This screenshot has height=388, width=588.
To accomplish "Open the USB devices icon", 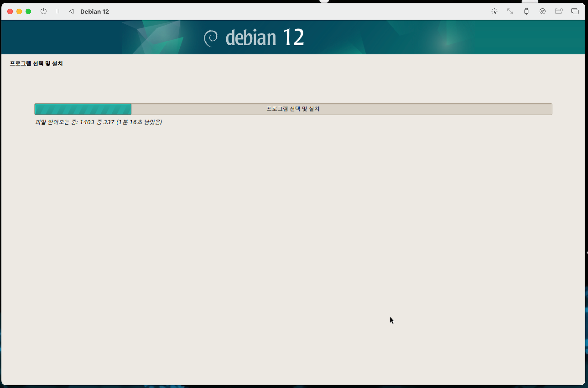I will [x=526, y=11].
